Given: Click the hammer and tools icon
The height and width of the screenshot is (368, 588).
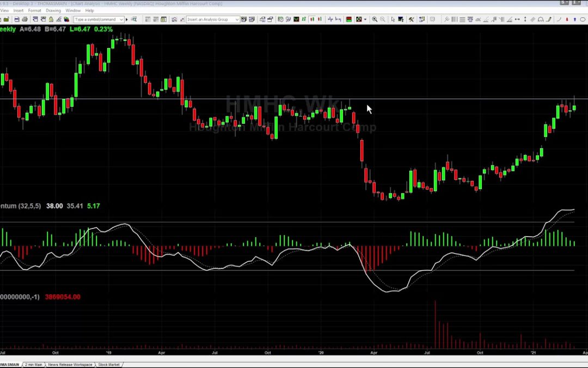Looking at the screenshot, I should [x=412, y=19].
